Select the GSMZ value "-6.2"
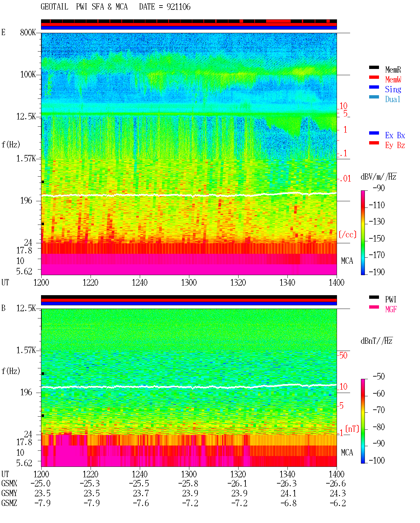Screen dimensions: 420x523 point(338,503)
